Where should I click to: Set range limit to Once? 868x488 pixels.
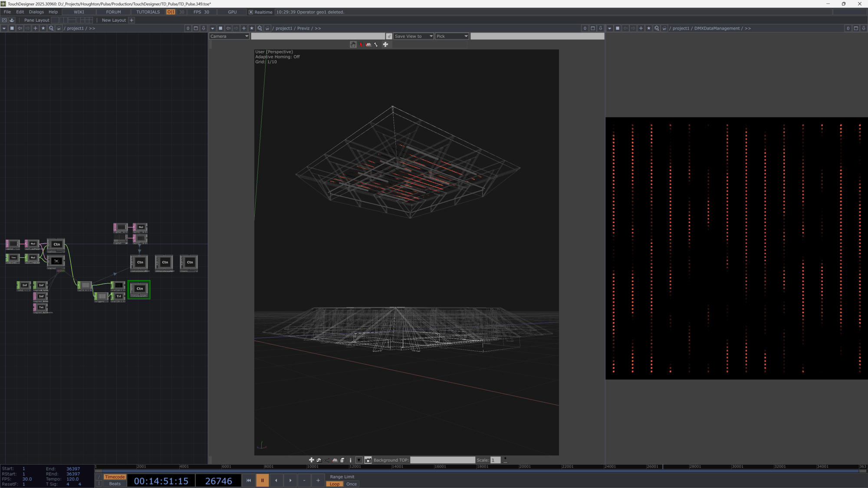(351, 484)
